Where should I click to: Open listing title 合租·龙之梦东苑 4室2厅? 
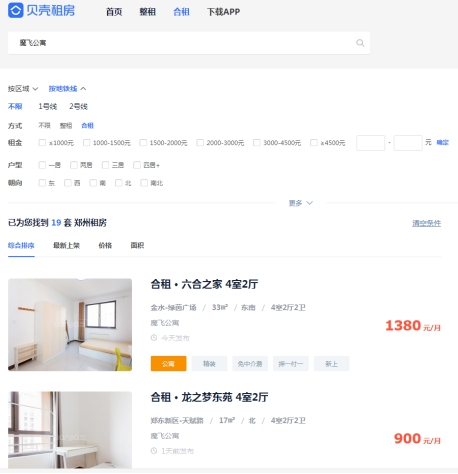209,397
